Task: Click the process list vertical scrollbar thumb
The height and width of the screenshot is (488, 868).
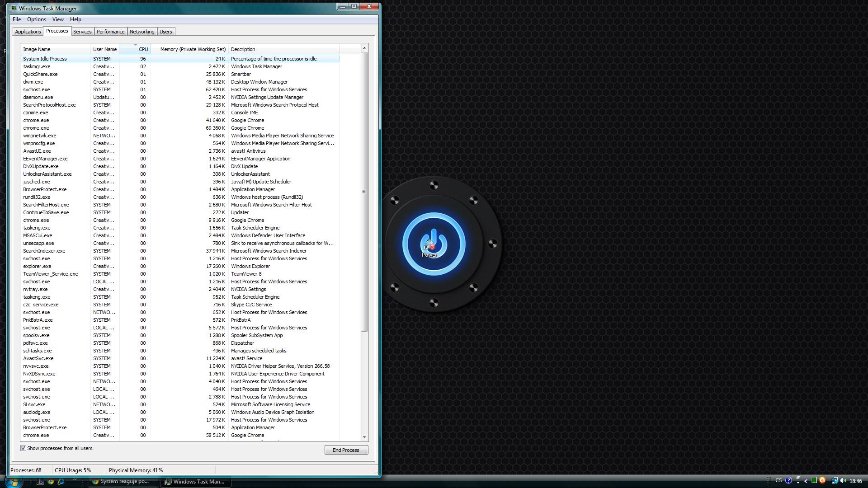Action: pyautogui.click(x=364, y=192)
